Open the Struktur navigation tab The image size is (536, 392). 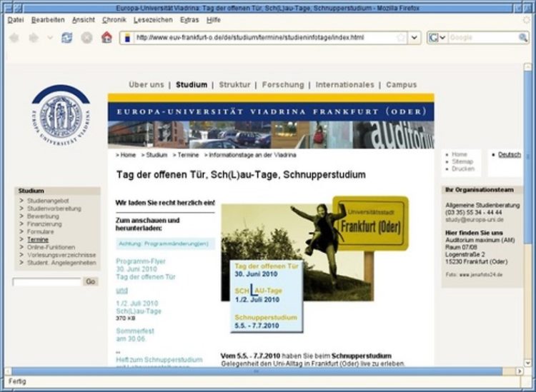click(x=234, y=85)
